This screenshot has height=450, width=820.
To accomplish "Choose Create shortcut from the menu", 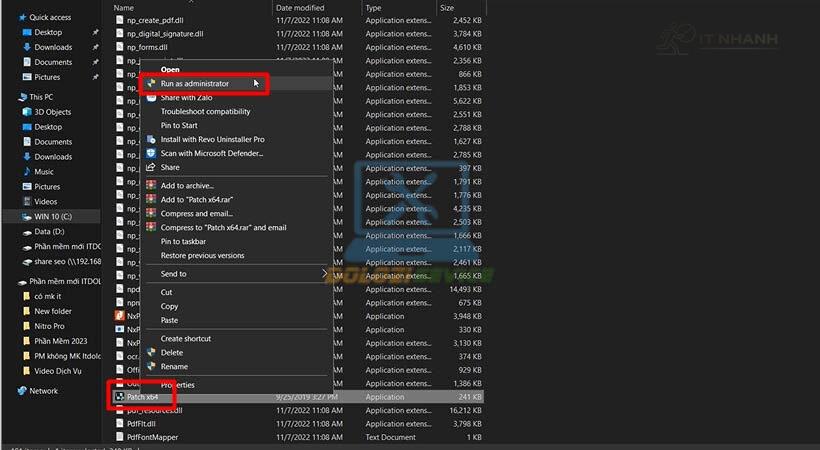I will point(185,338).
